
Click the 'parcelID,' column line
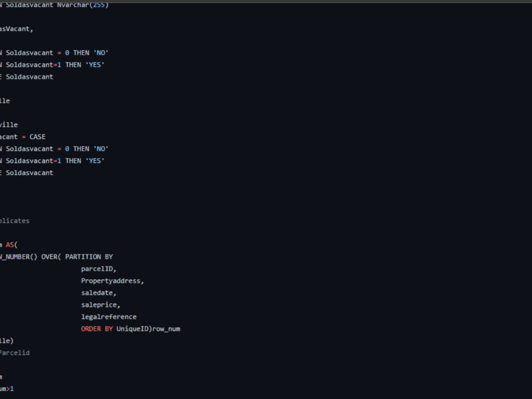99,269
